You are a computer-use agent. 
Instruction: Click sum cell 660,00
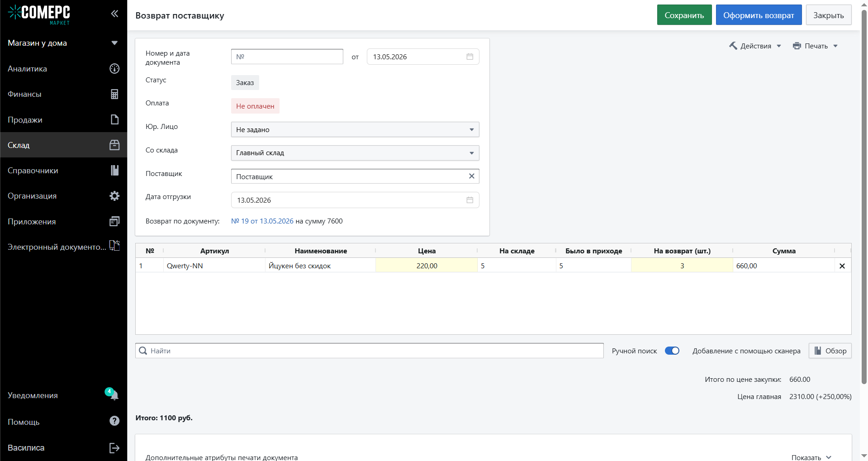784,266
